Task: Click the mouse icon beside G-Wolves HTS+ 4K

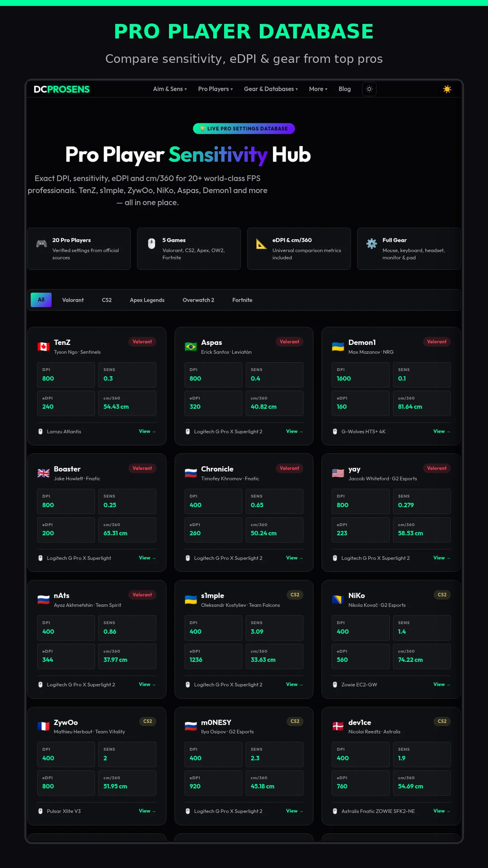Action: coord(335,432)
